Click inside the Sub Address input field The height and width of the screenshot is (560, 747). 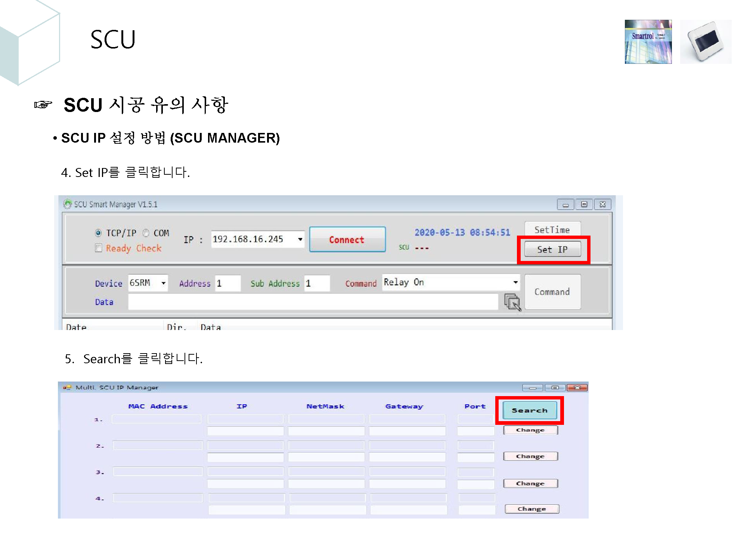[317, 283]
